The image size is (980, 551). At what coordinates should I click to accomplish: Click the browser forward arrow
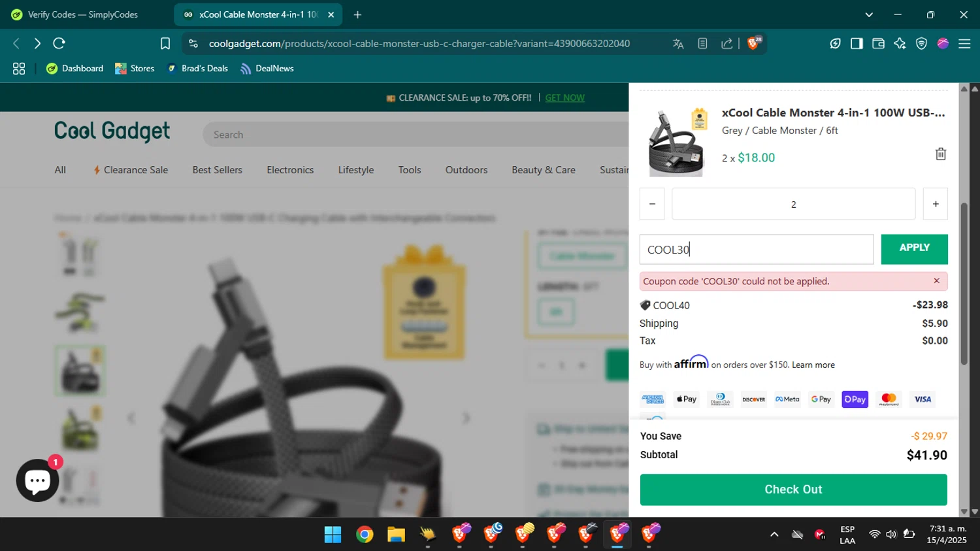click(37, 44)
